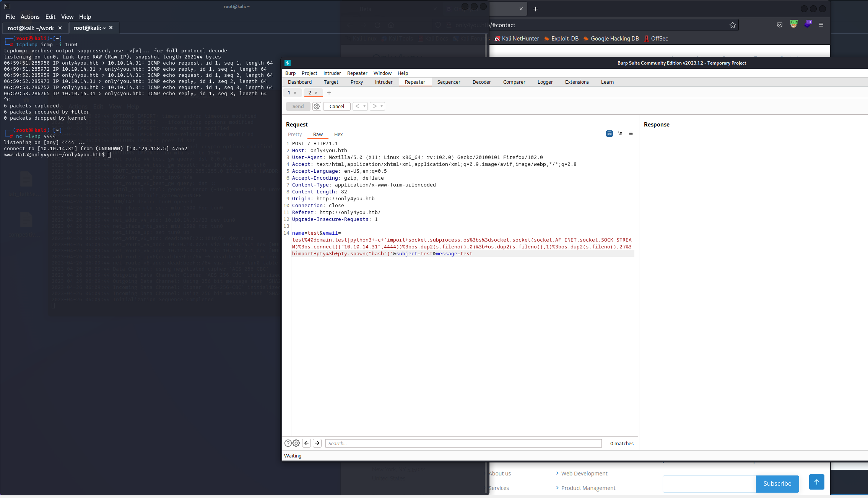Expand previous request history dropdown
The height and width of the screenshot is (498, 868).
tap(364, 107)
